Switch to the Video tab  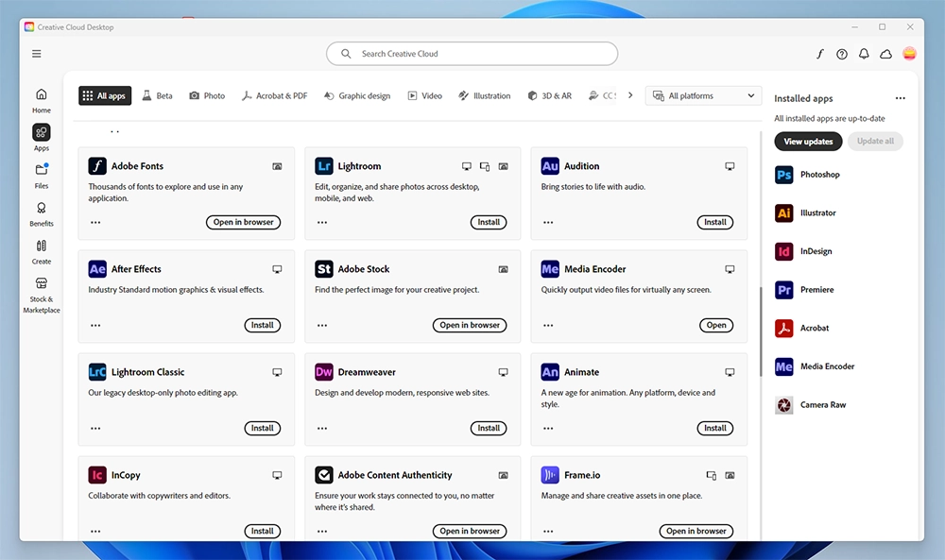425,95
